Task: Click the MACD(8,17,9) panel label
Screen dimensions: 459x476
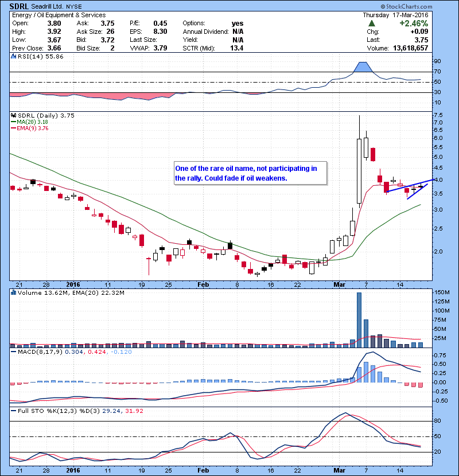Action: coord(40,352)
